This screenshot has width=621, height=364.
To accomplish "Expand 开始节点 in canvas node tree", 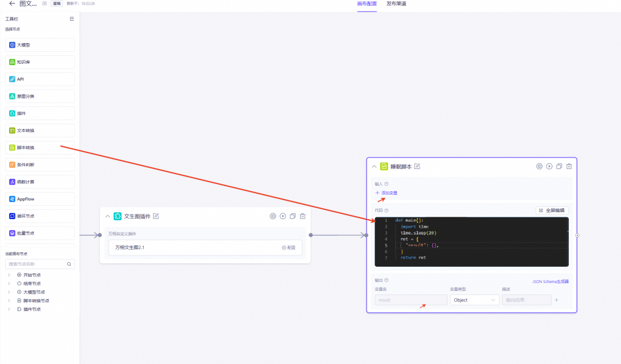I will (9, 275).
